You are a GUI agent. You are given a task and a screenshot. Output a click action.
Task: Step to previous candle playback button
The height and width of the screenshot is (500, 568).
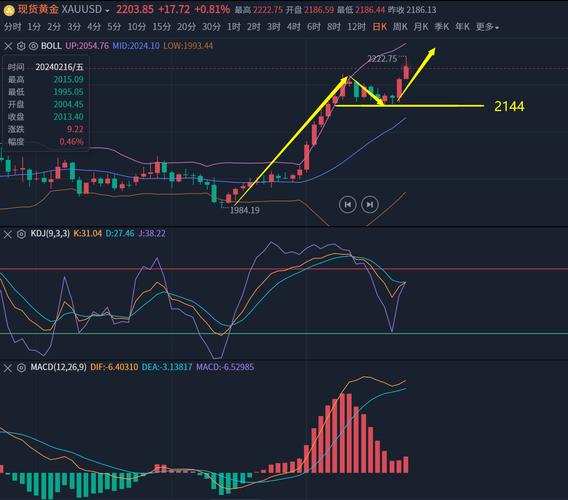click(x=347, y=205)
